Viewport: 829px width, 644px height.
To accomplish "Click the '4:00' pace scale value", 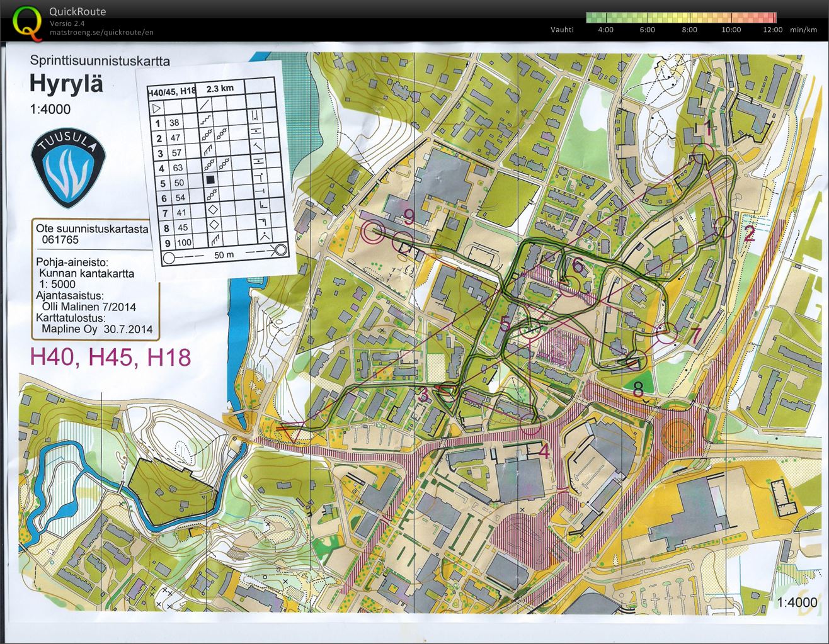I will (605, 30).
